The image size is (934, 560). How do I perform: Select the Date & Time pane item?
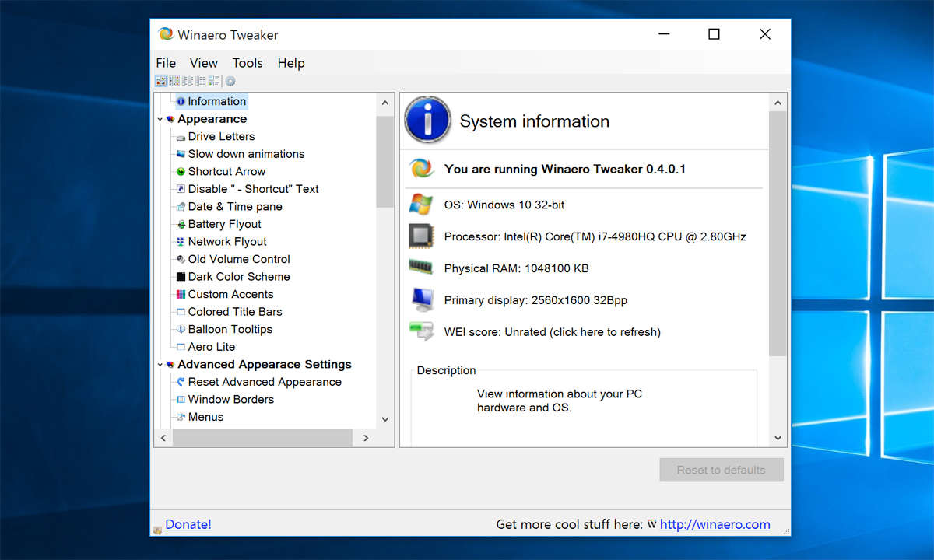click(235, 207)
